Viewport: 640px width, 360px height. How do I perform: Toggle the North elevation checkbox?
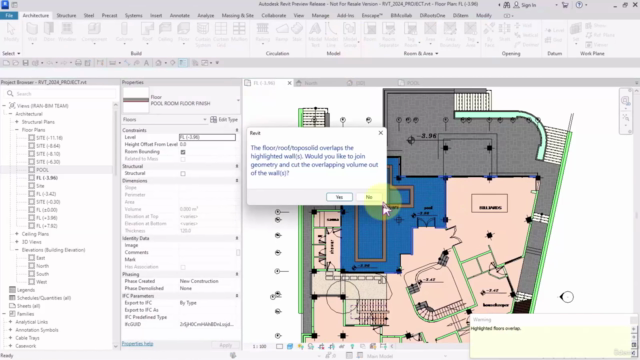[31, 266]
